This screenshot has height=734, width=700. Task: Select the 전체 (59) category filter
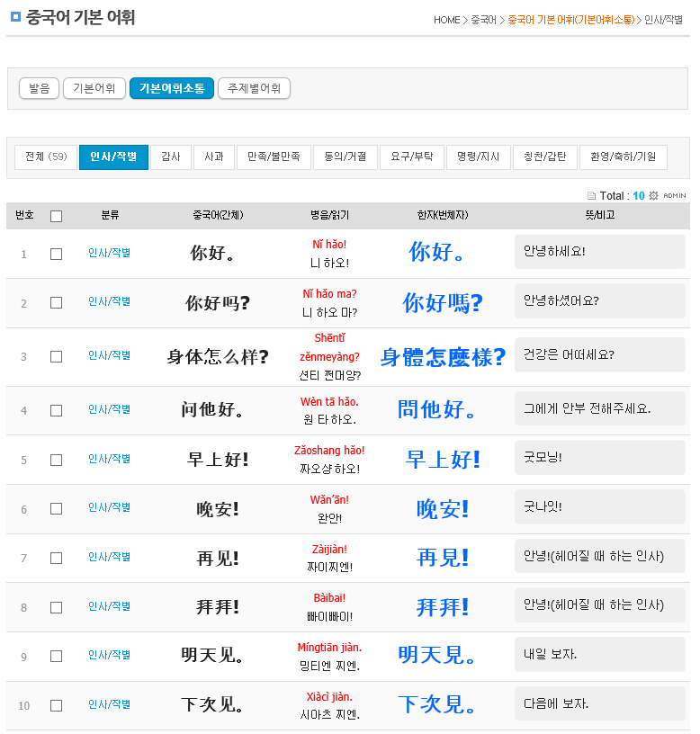[x=46, y=157]
